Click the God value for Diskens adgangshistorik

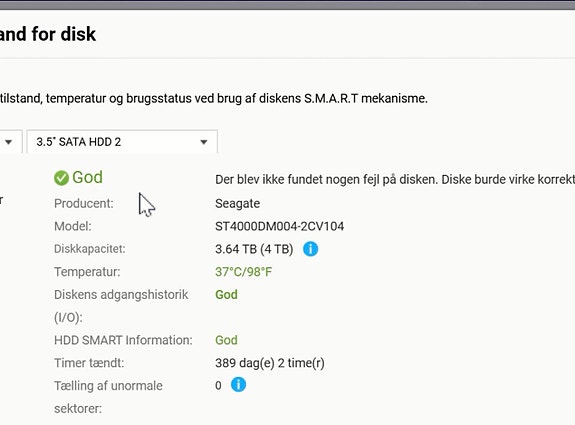[226, 294]
